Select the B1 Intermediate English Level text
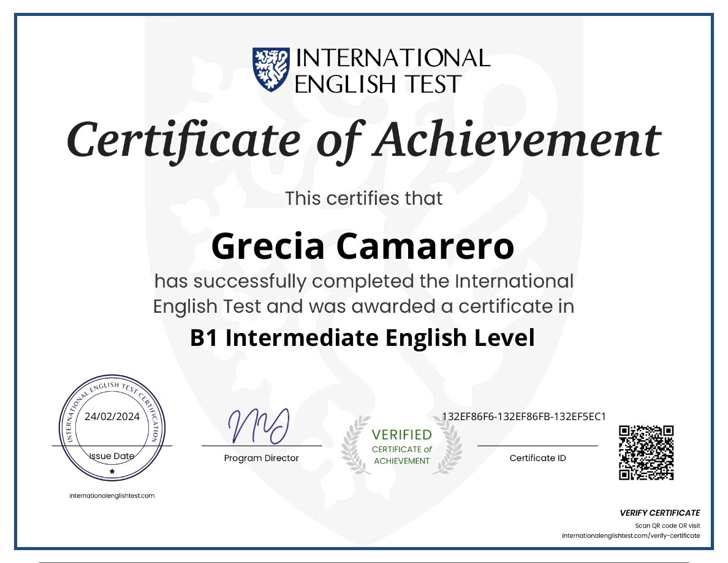The image size is (728, 563). [363, 337]
